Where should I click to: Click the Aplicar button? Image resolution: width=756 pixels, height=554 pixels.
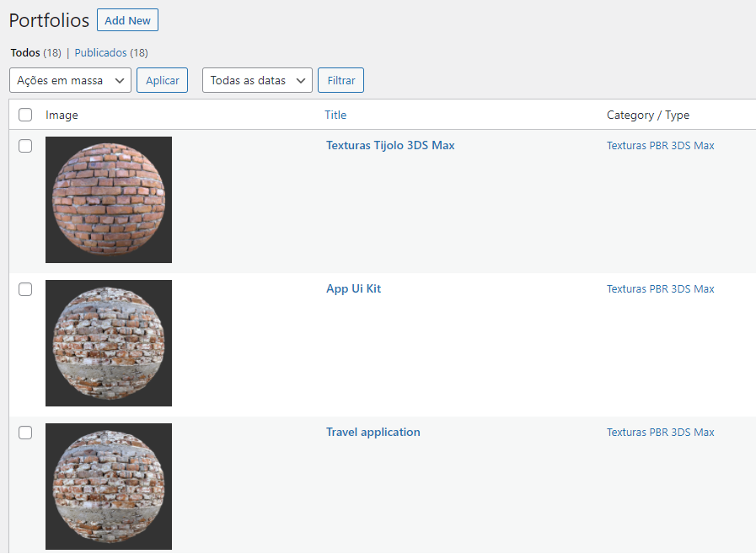162,80
